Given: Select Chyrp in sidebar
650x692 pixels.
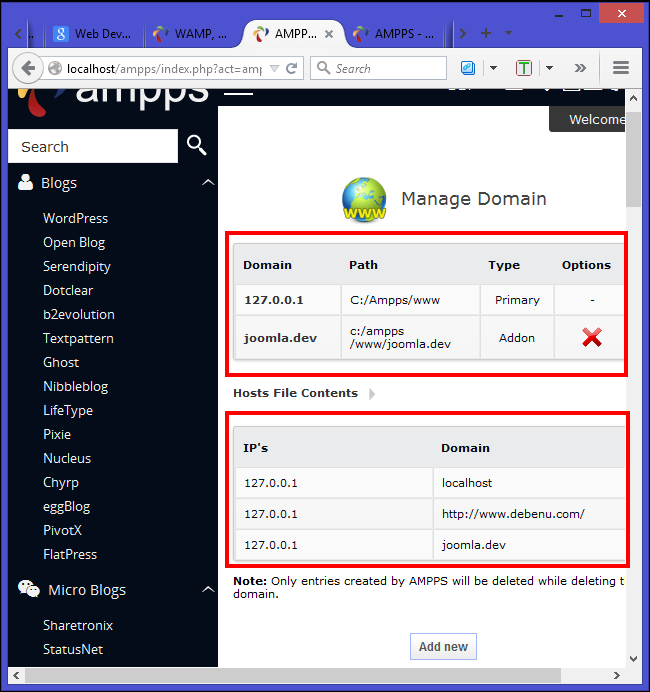Looking at the screenshot, I should click(61, 482).
